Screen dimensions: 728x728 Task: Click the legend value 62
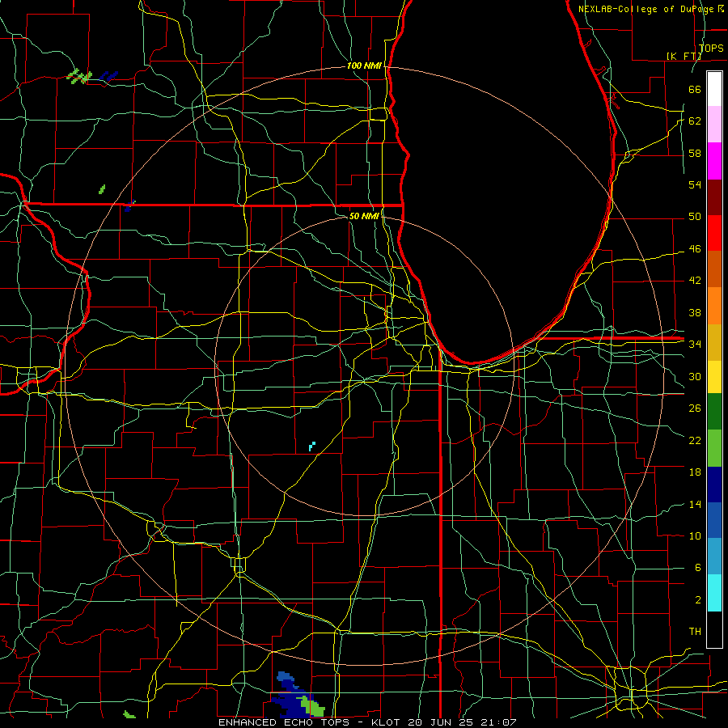(695, 121)
